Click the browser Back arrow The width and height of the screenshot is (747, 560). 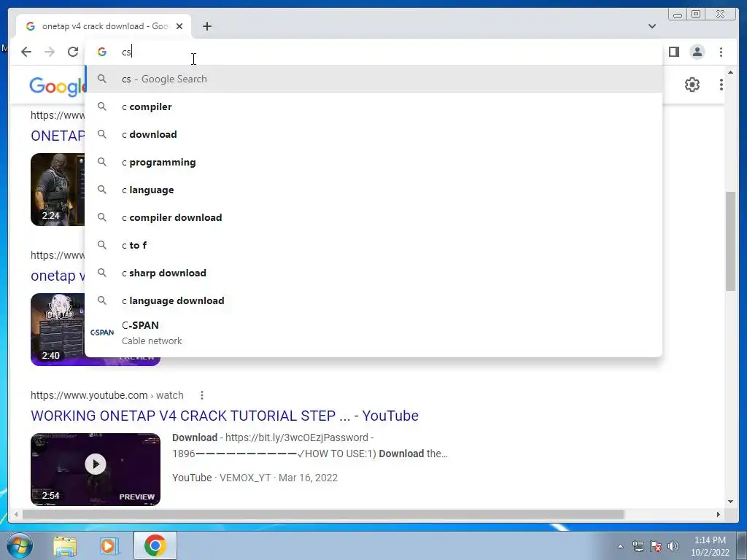[x=26, y=52]
